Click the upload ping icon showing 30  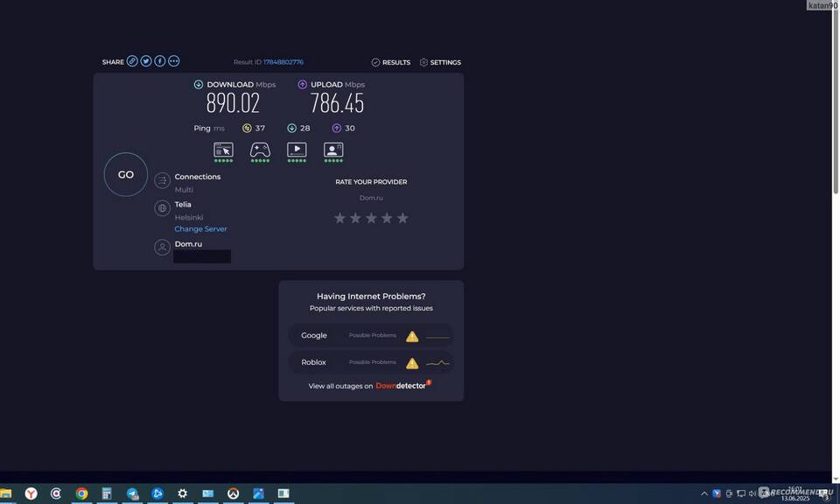tap(336, 128)
